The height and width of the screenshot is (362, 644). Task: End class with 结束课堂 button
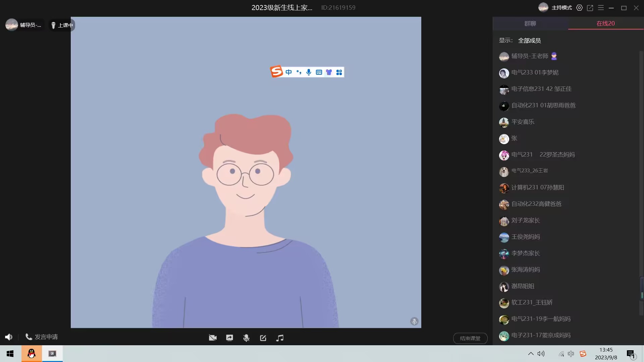(470, 338)
